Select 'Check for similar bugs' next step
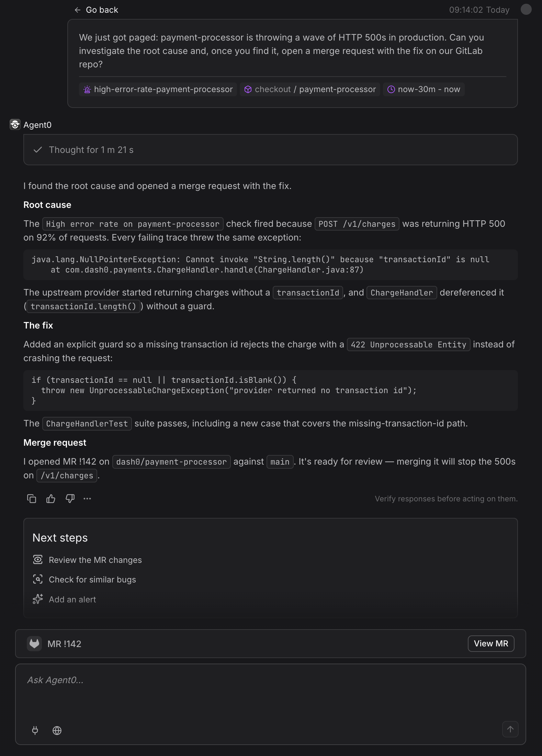Viewport: 542px width, 756px height. tap(84, 579)
